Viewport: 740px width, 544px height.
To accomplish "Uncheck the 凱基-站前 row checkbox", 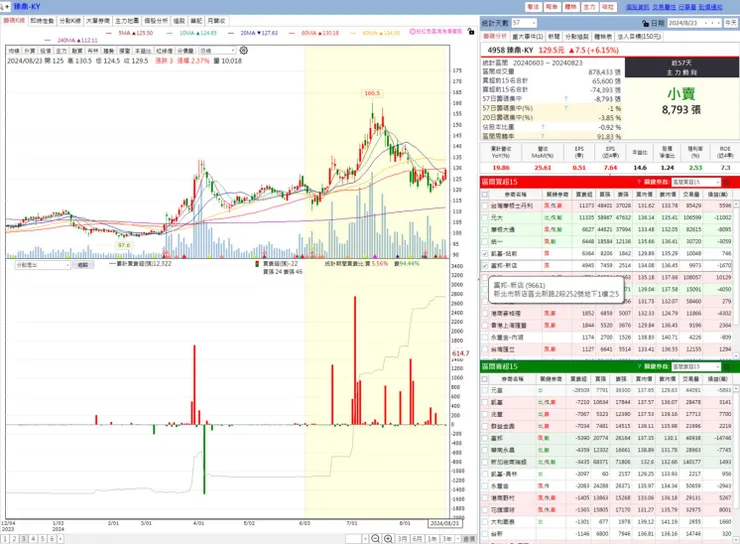I will pyautogui.click(x=485, y=253).
